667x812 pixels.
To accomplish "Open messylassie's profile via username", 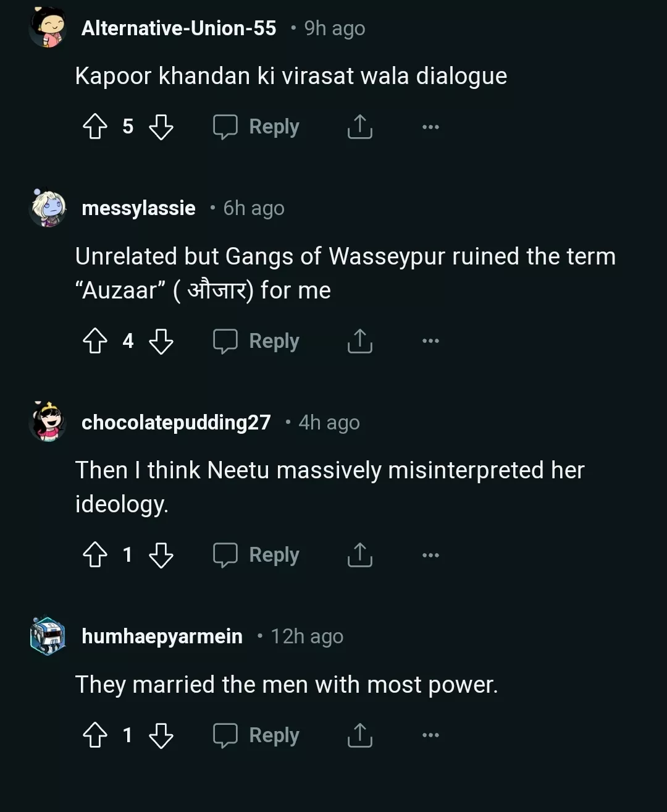I will pyautogui.click(x=138, y=208).
